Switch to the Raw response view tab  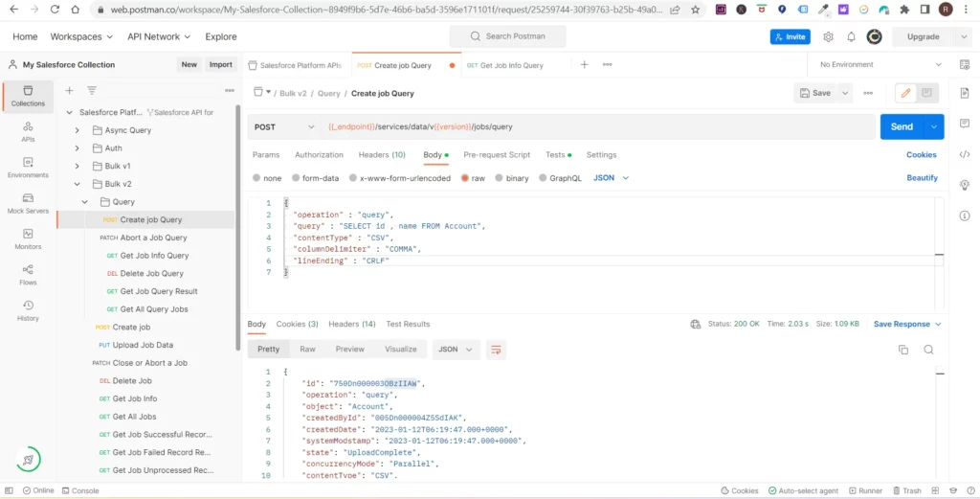307,349
